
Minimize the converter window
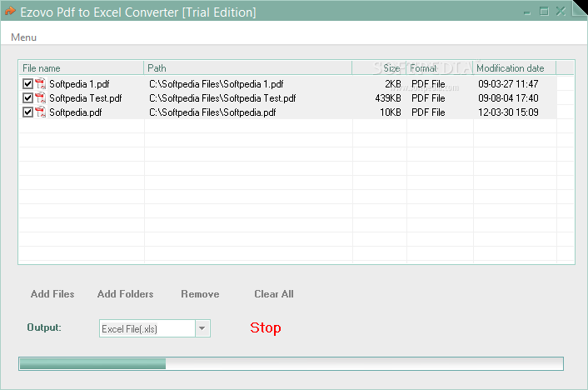[x=527, y=12]
